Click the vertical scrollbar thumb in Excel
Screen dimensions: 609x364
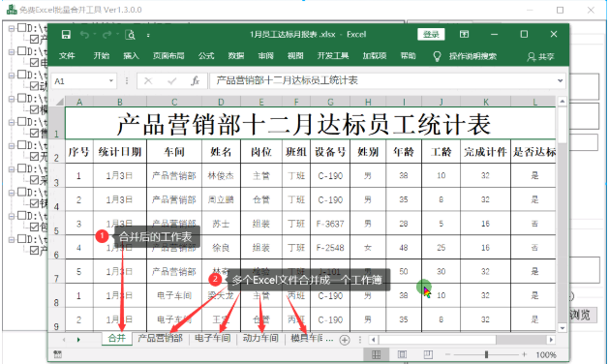click(x=562, y=126)
